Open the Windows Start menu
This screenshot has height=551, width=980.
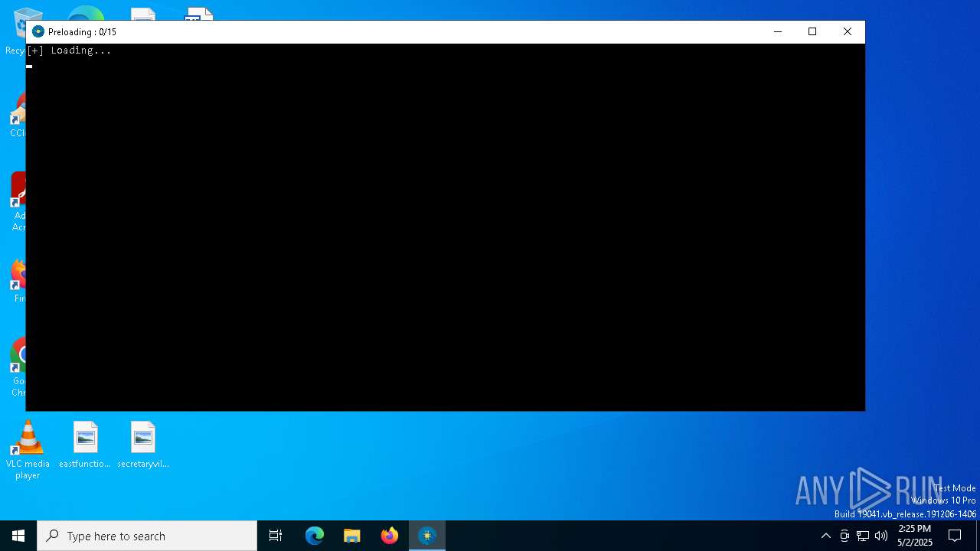pos(18,536)
